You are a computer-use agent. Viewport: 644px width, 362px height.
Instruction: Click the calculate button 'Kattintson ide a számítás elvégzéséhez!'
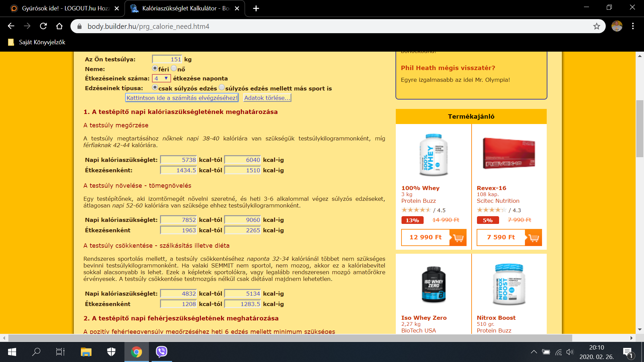182,98
